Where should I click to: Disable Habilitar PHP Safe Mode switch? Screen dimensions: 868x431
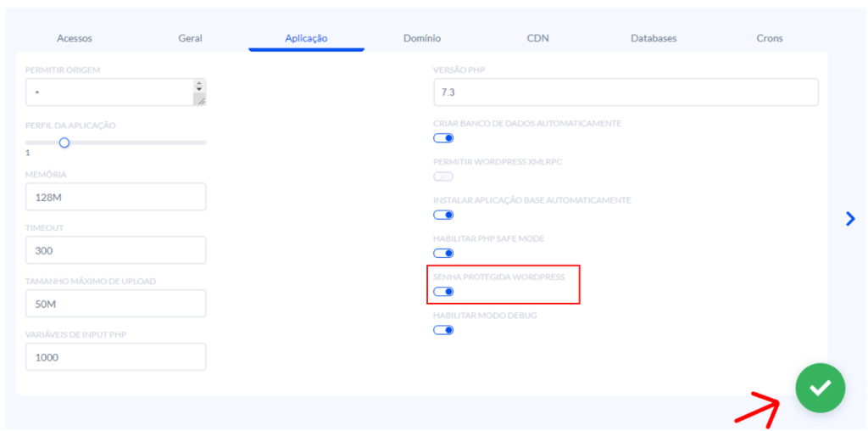(443, 253)
